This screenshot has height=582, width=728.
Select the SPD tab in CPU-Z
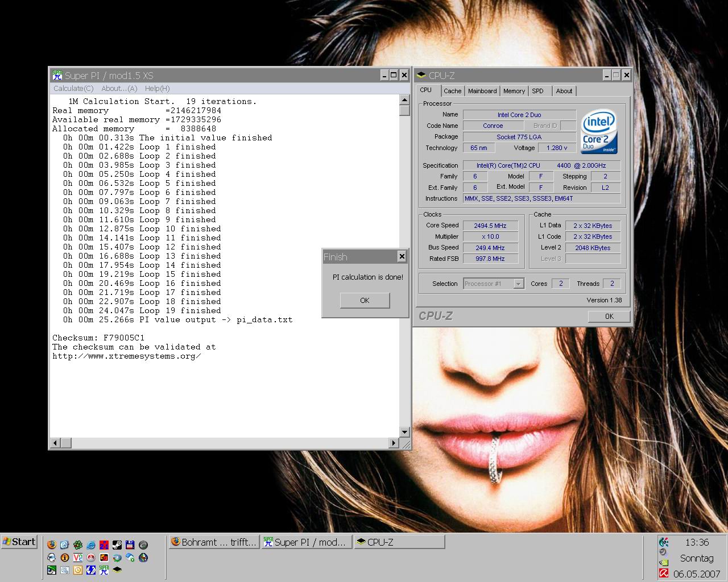pos(537,91)
